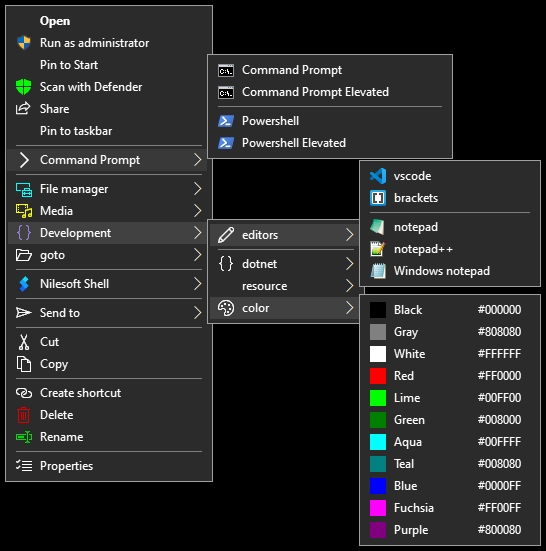
Task: Pick the Aqua color swatch
Action: pos(378,442)
